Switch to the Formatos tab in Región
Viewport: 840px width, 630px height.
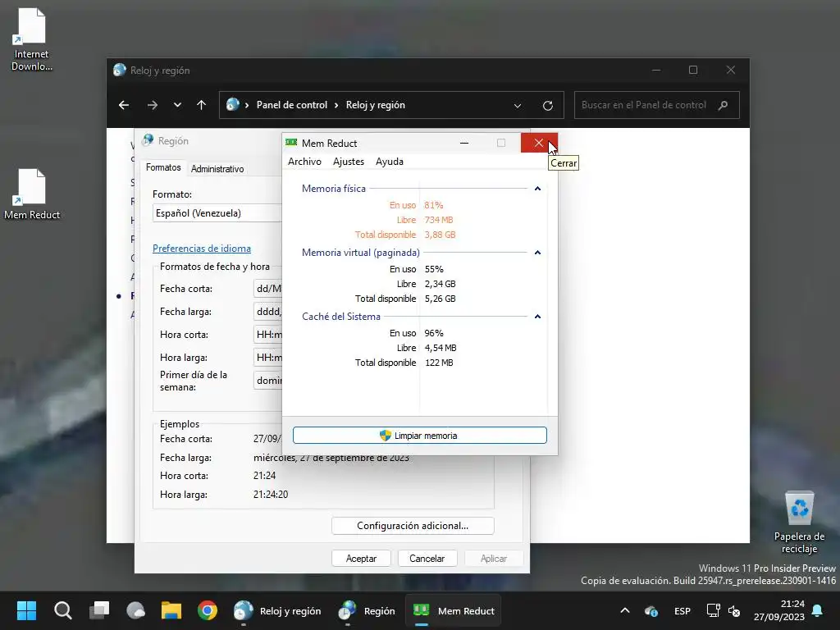click(x=163, y=167)
